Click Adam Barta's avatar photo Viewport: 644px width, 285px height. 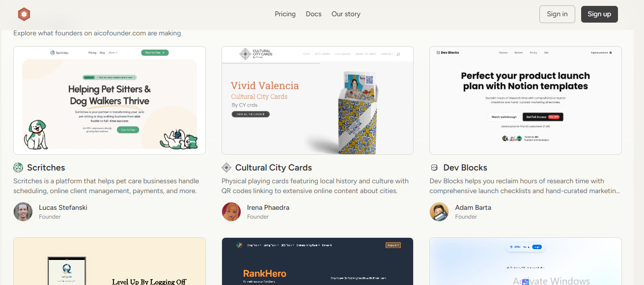pyautogui.click(x=439, y=212)
